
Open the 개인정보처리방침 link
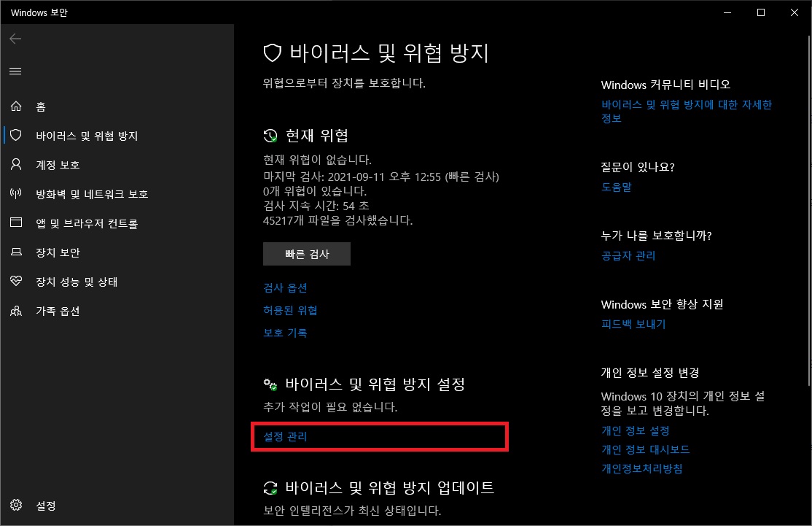click(x=641, y=468)
